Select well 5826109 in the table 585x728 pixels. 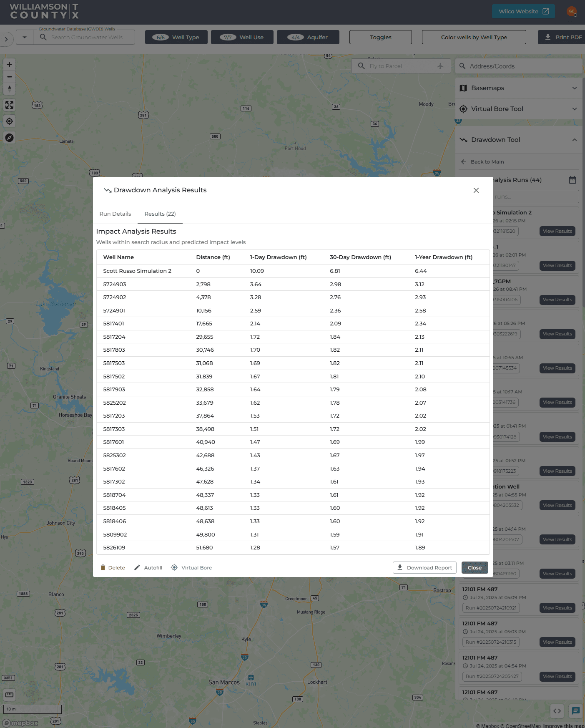pos(293,547)
